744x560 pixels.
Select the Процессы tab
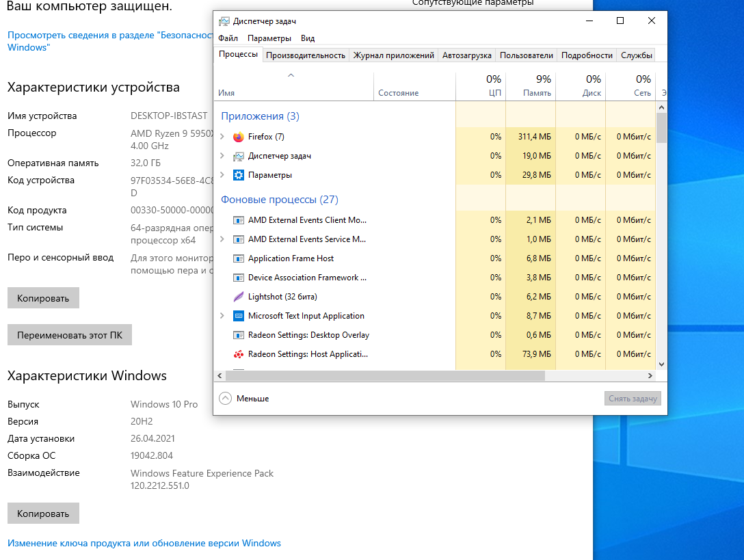pyautogui.click(x=238, y=54)
